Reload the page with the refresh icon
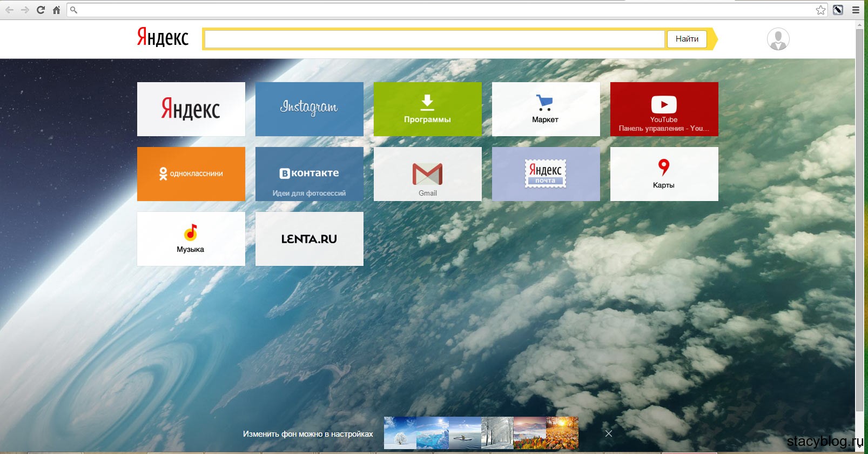 click(x=41, y=10)
